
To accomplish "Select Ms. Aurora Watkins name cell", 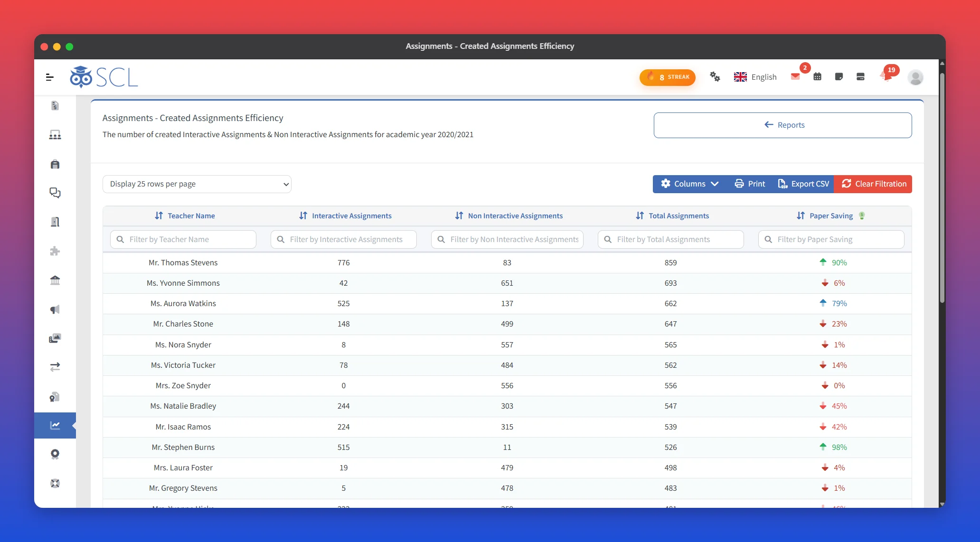I will pos(183,304).
